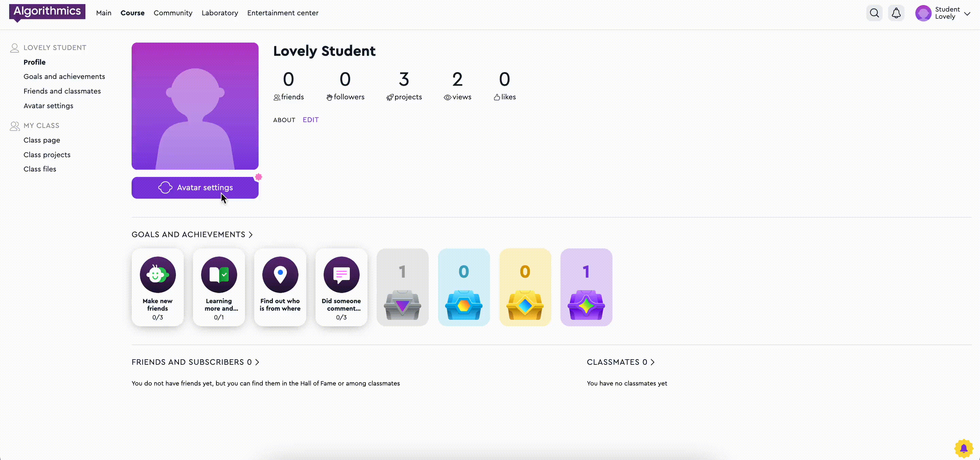The image size is (980, 460).
Task: Click the Algorithmics logo
Action: tap(47, 12)
